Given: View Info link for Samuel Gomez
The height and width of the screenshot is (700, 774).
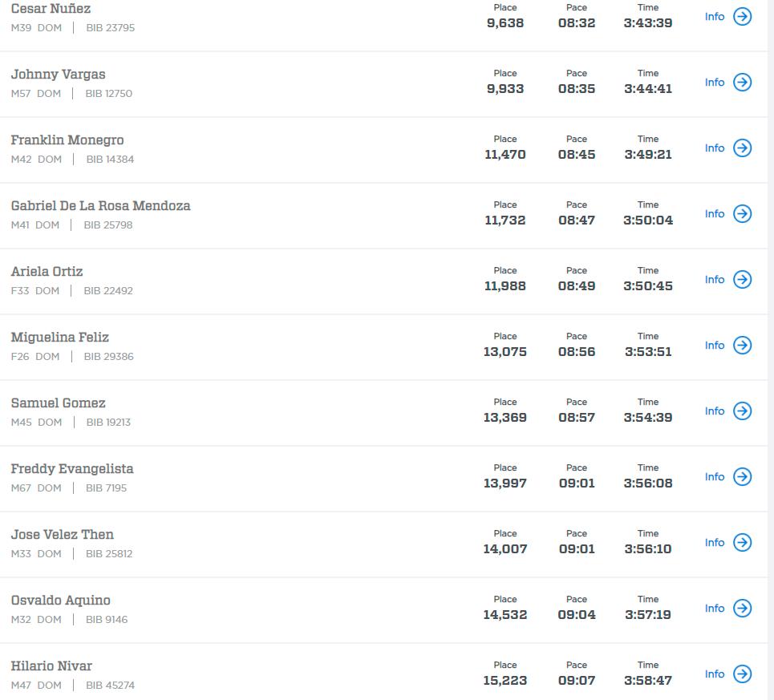Looking at the screenshot, I should point(714,411).
